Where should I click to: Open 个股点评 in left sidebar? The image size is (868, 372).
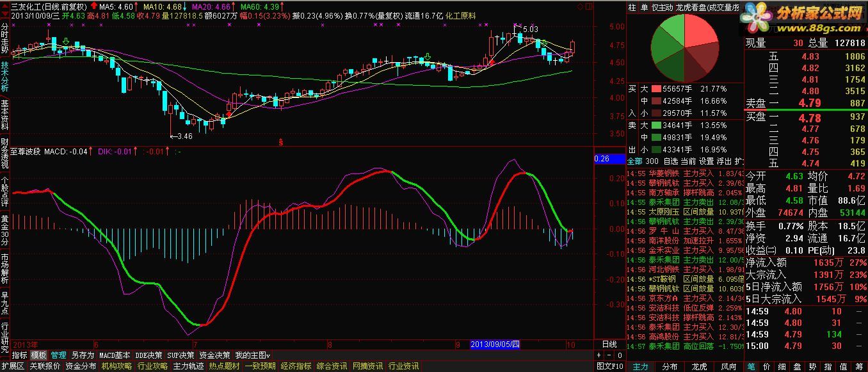coord(4,191)
